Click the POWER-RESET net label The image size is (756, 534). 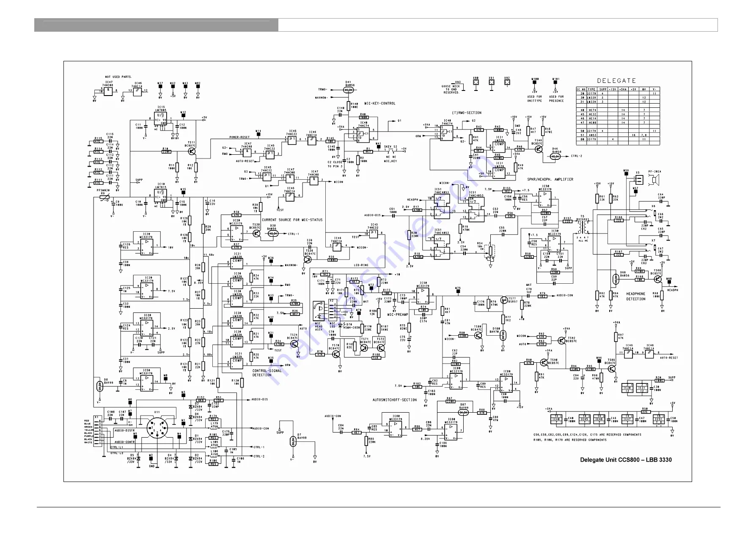[x=239, y=137]
